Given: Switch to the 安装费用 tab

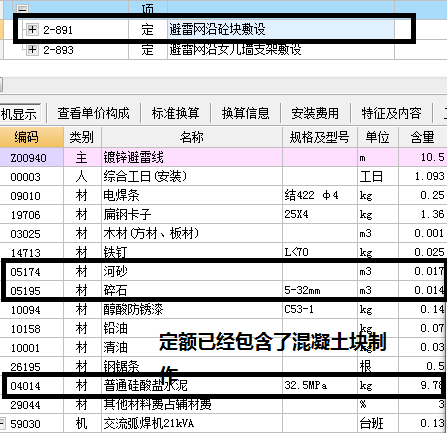Looking at the screenshot, I should [315, 113].
